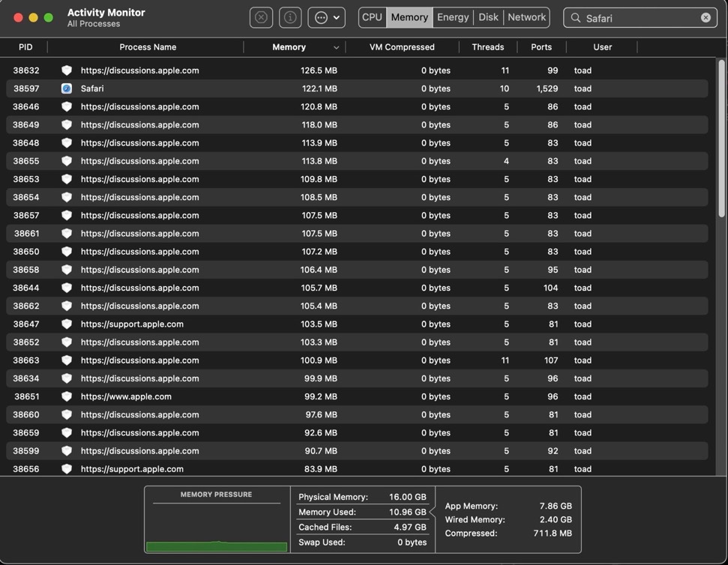Switch to the Disk tab
Viewport: 728px width, 565px height.
(x=488, y=17)
